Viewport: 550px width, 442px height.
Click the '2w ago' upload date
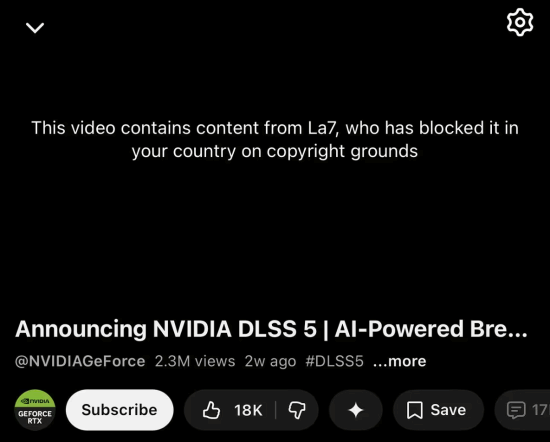(x=270, y=361)
